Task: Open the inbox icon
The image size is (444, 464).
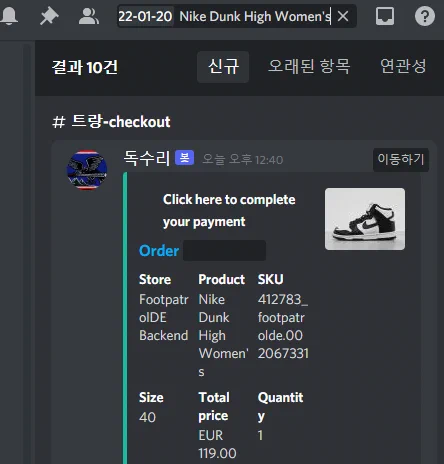Action: tap(385, 16)
